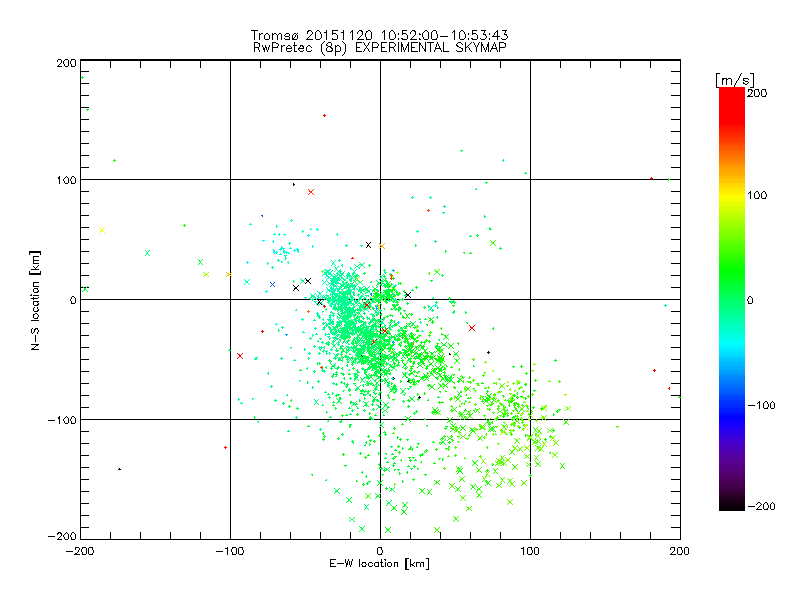This screenshot has height=600, width=800.
Task: Click the x-axis tick label '200'
Action: [x=680, y=551]
